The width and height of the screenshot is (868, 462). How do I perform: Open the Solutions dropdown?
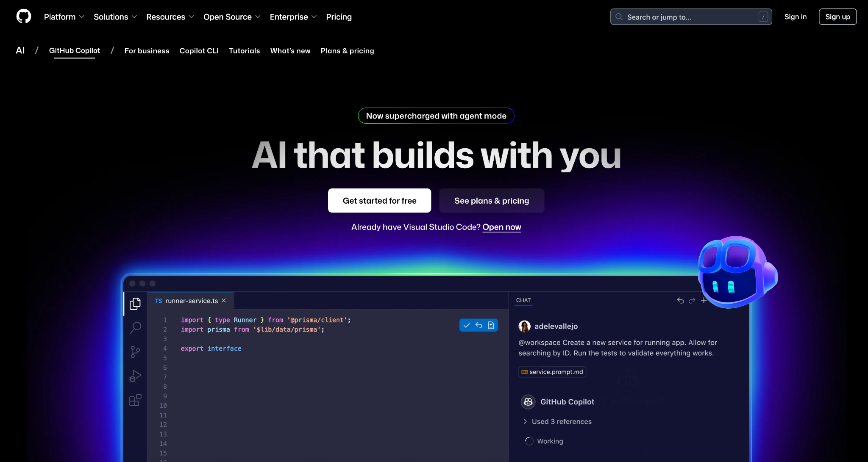pyautogui.click(x=115, y=17)
